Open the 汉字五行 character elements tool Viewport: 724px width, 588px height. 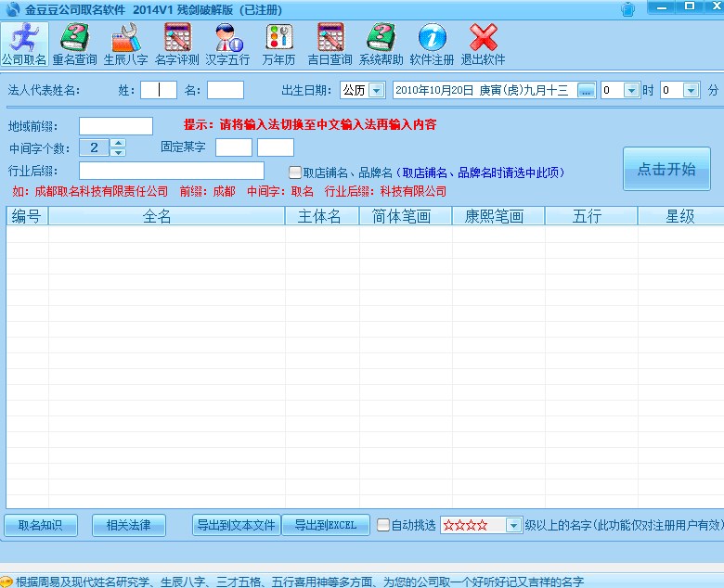(x=227, y=44)
